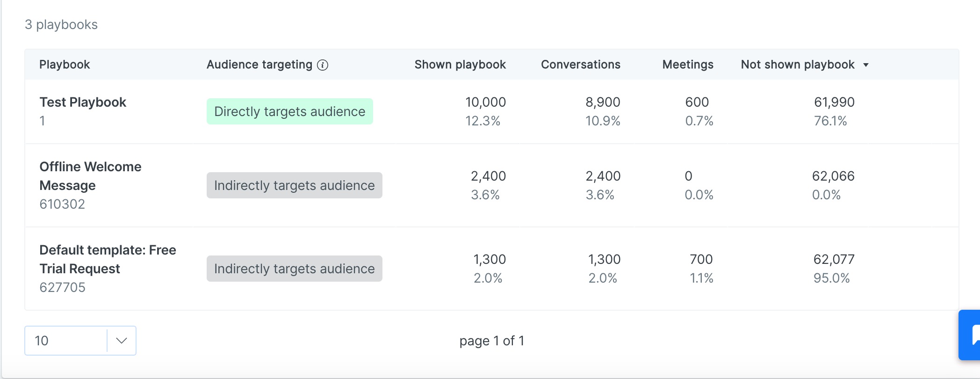Select the 12.3% shown percentage
Image resolution: width=980 pixels, height=379 pixels.
pos(483,121)
